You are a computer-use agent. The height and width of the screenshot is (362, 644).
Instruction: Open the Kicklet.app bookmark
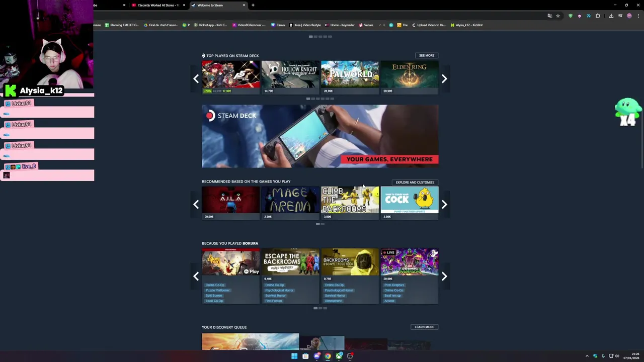point(210,25)
